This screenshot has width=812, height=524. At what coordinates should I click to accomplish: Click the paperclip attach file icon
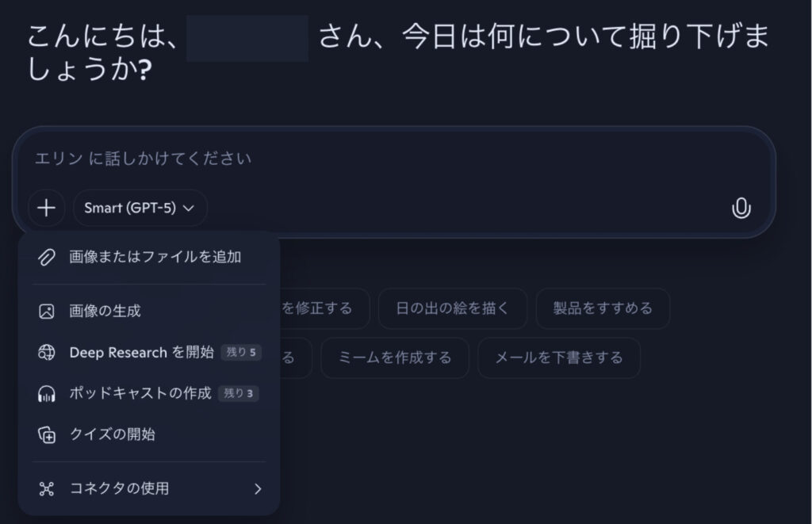coord(47,257)
